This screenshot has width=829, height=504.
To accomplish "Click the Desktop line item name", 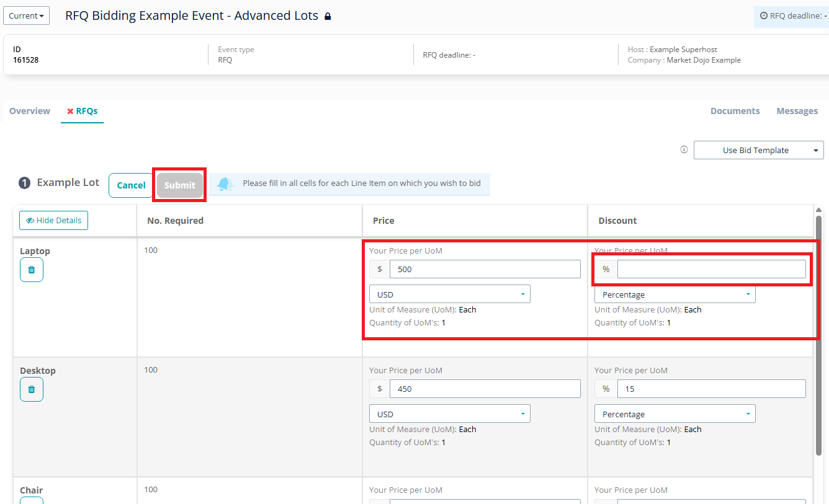I will click(38, 371).
